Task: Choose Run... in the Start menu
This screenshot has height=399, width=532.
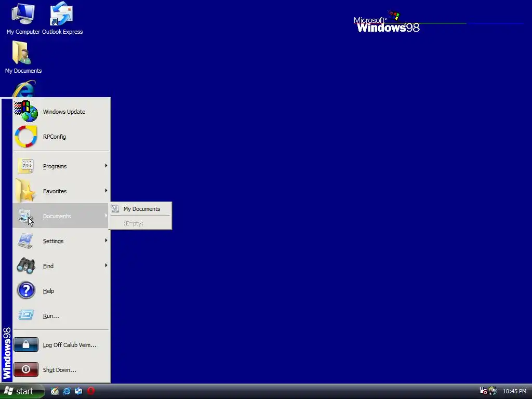Action: tap(61, 316)
